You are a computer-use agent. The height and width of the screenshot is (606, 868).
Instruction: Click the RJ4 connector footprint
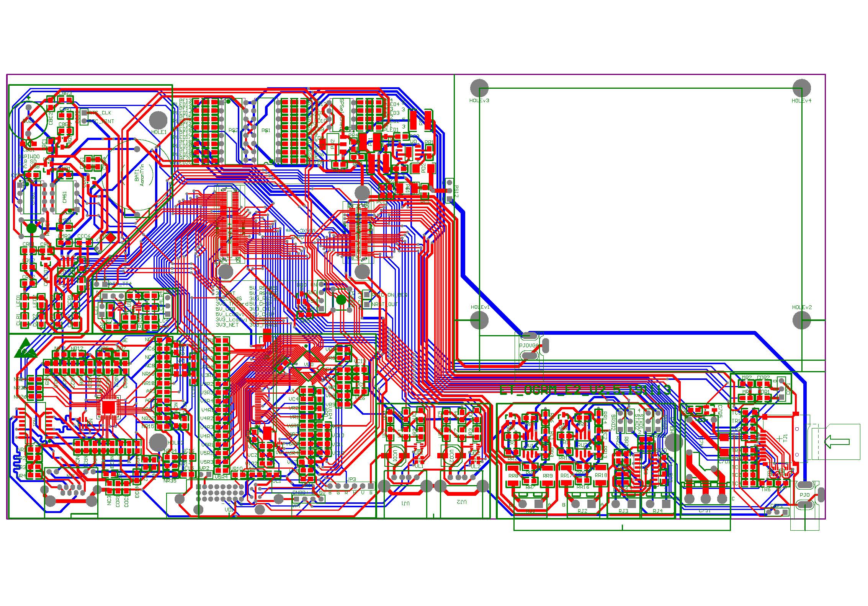tap(657, 504)
